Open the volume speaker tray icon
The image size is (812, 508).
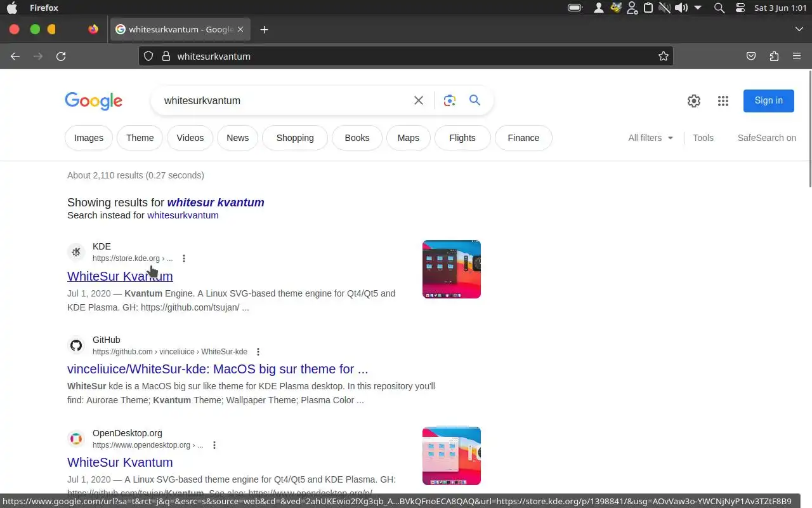(x=681, y=8)
